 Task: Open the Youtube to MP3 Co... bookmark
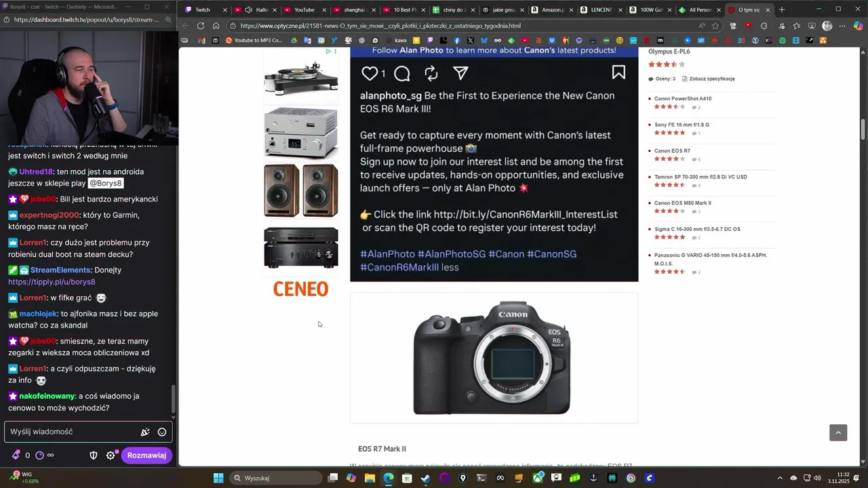pyautogui.click(x=254, y=40)
